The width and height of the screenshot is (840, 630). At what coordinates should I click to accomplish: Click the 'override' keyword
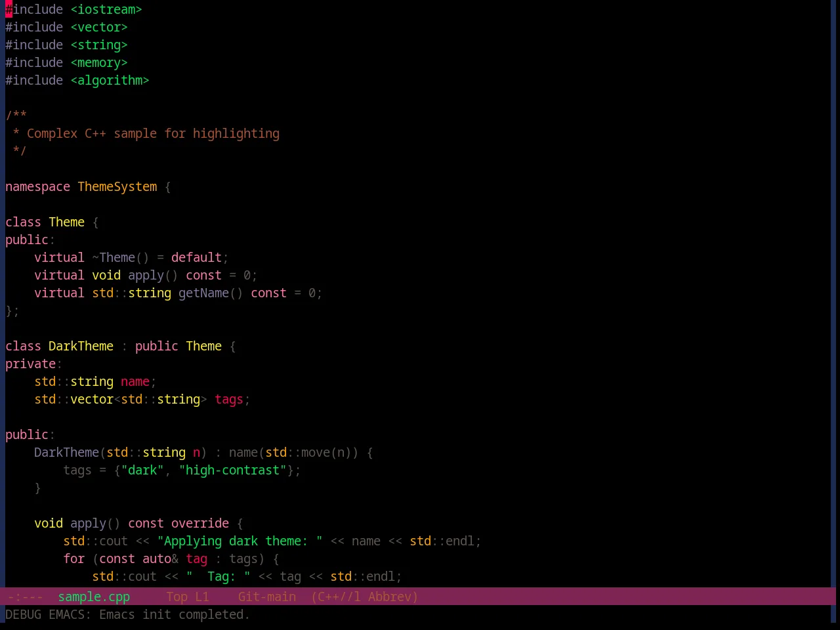200,523
